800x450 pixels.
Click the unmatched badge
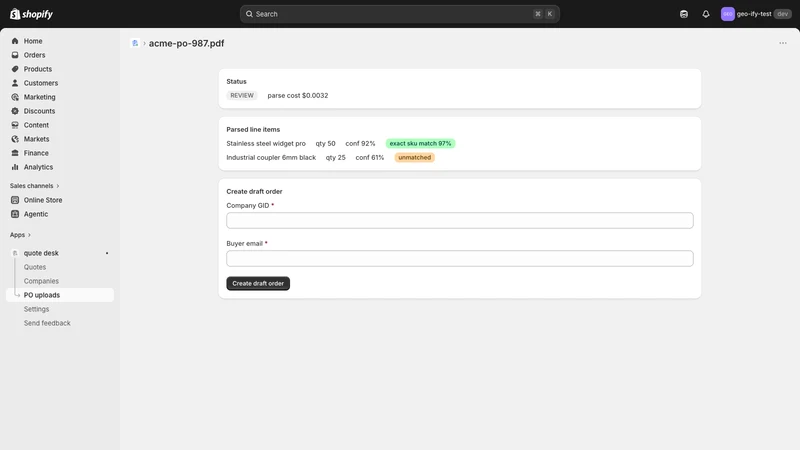[x=414, y=158]
